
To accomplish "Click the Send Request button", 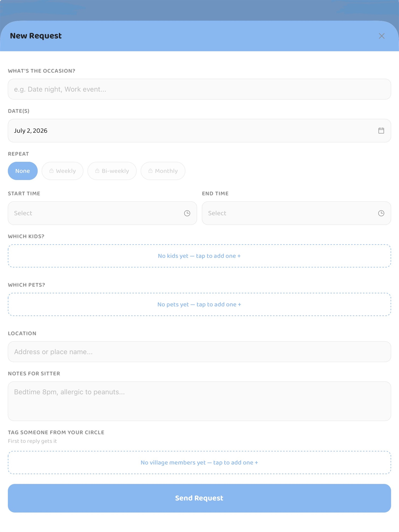I will (x=199, y=498).
